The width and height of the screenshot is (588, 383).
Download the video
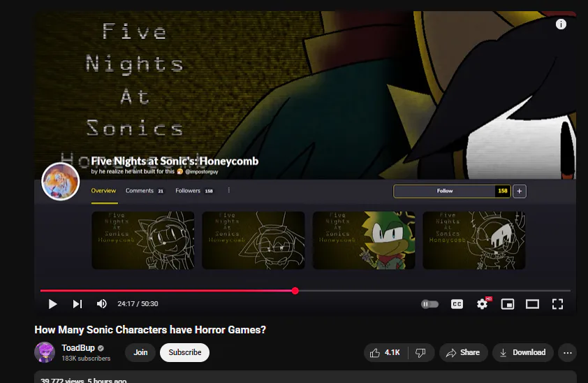(523, 353)
